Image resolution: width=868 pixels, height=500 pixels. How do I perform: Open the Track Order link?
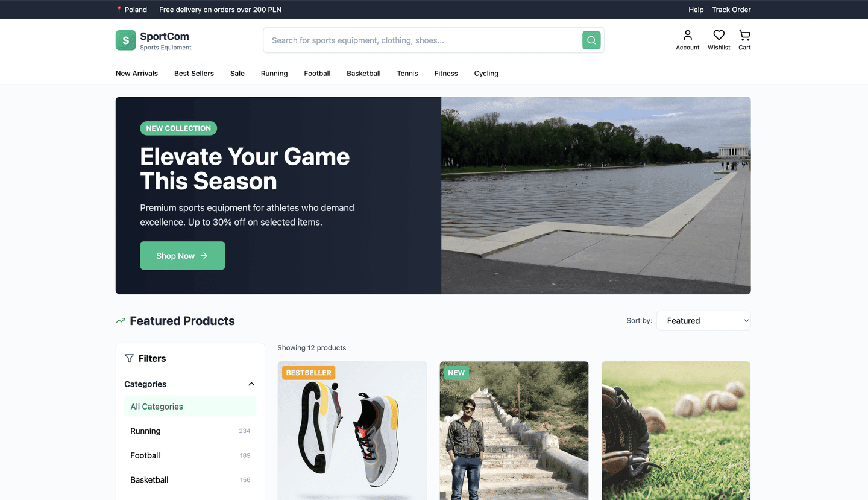click(731, 10)
